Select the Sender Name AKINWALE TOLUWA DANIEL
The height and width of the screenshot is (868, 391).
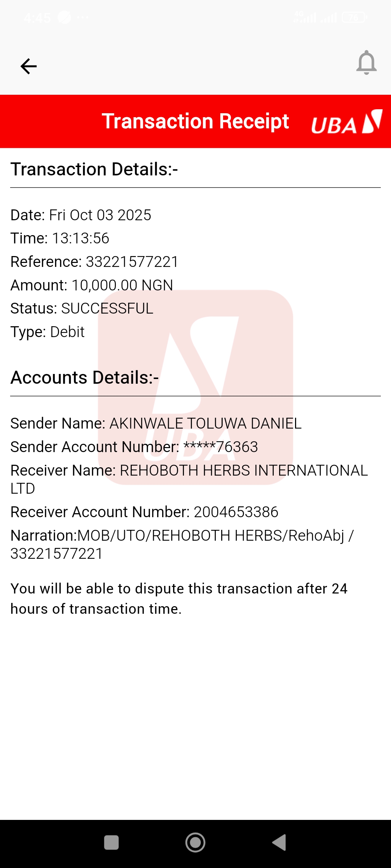pyautogui.click(x=205, y=424)
